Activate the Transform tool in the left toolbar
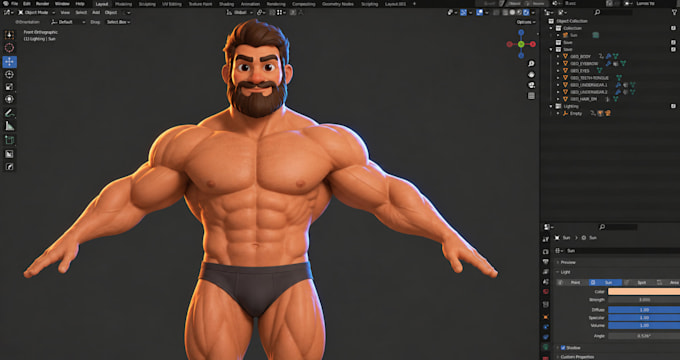The width and height of the screenshot is (680, 360). 9,99
